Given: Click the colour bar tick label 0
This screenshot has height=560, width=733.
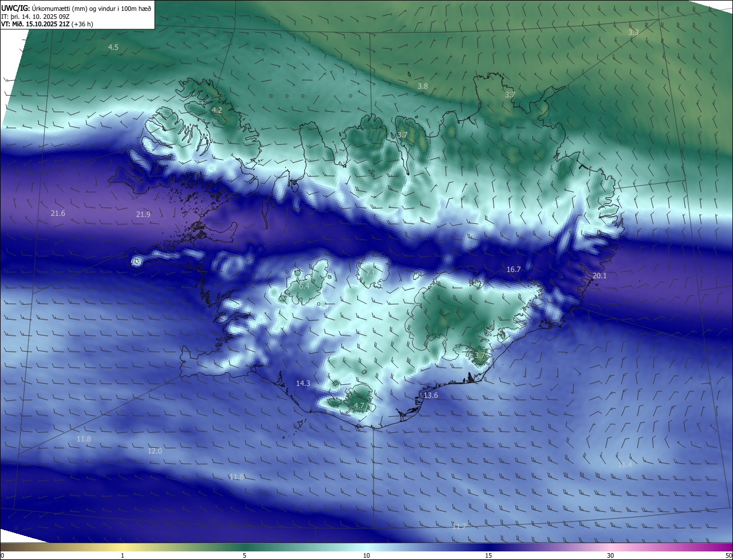Looking at the screenshot, I should tap(2, 555).
